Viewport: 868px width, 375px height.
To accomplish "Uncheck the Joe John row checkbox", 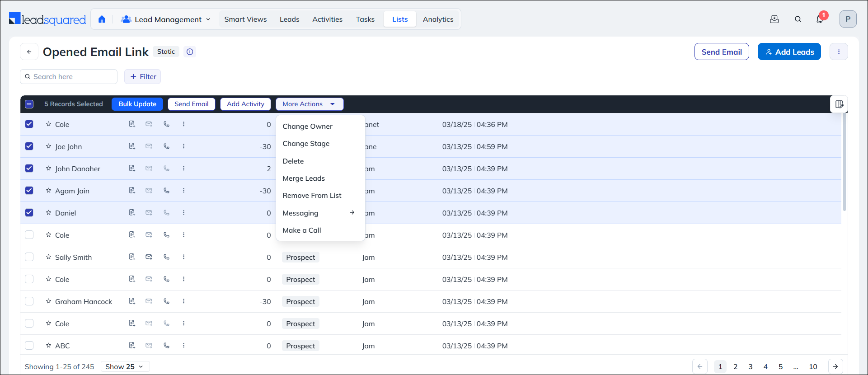I will click(x=29, y=146).
